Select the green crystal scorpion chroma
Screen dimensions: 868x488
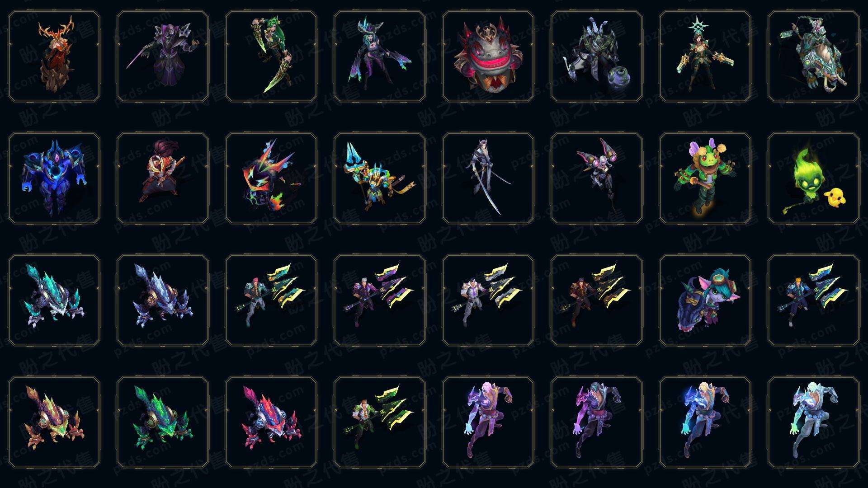point(163,422)
